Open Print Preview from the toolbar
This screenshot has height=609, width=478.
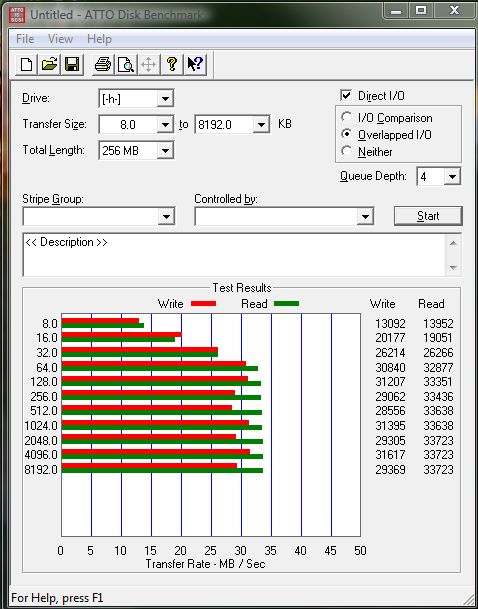click(x=126, y=64)
